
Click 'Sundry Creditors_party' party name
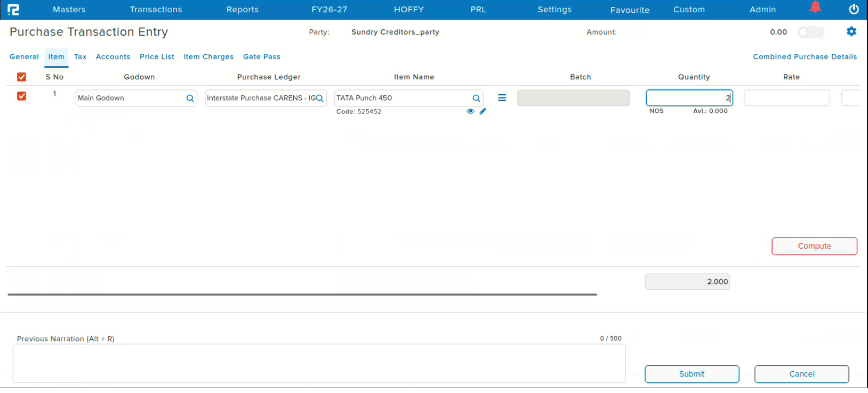tap(395, 32)
